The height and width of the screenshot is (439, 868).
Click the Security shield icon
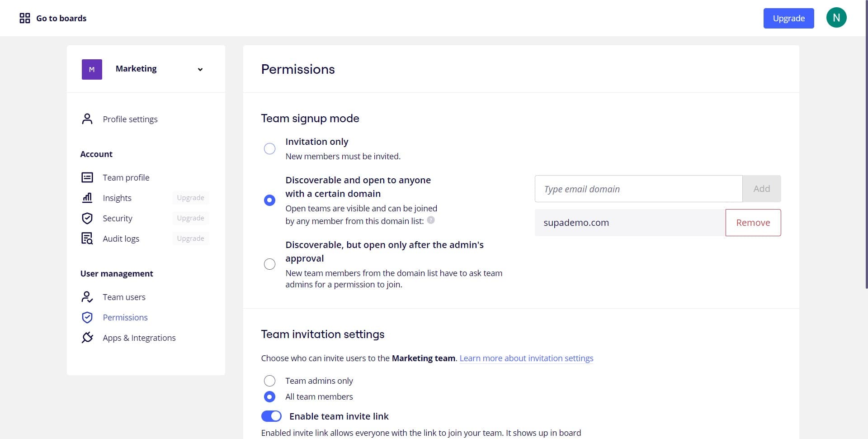[87, 218]
